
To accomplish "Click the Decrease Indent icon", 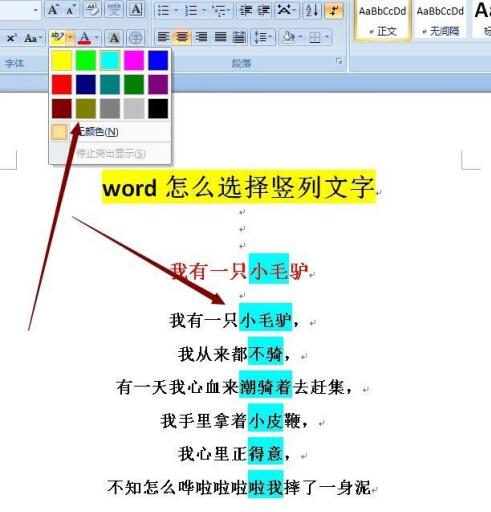I will point(246,10).
